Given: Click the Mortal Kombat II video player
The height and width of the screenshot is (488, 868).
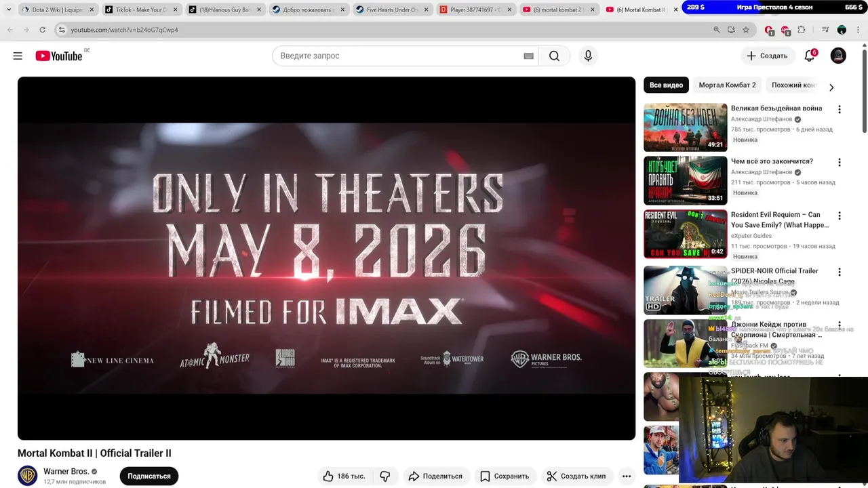Looking at the screenshot, I should tap(326, 258).
